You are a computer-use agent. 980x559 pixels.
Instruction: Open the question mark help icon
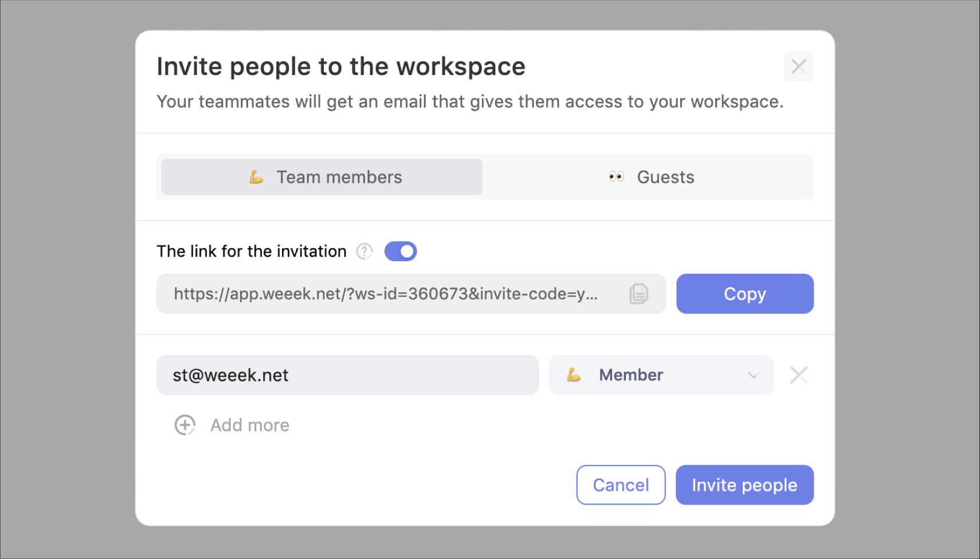click(x=364, y=251)
